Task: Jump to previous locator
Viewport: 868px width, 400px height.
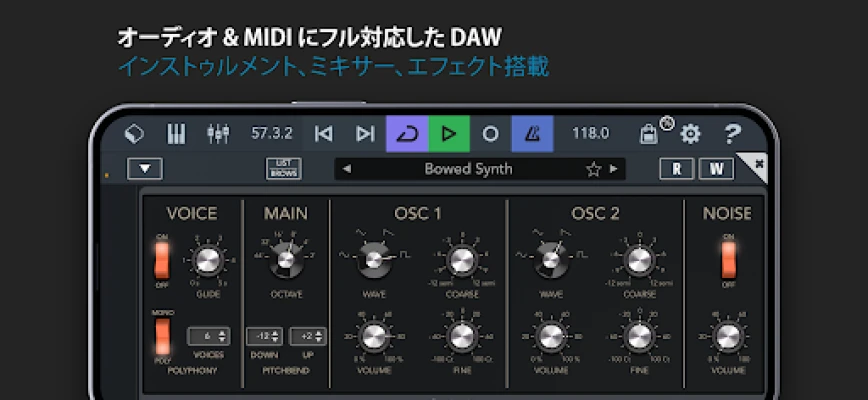Action: click(x=323, y=133)
